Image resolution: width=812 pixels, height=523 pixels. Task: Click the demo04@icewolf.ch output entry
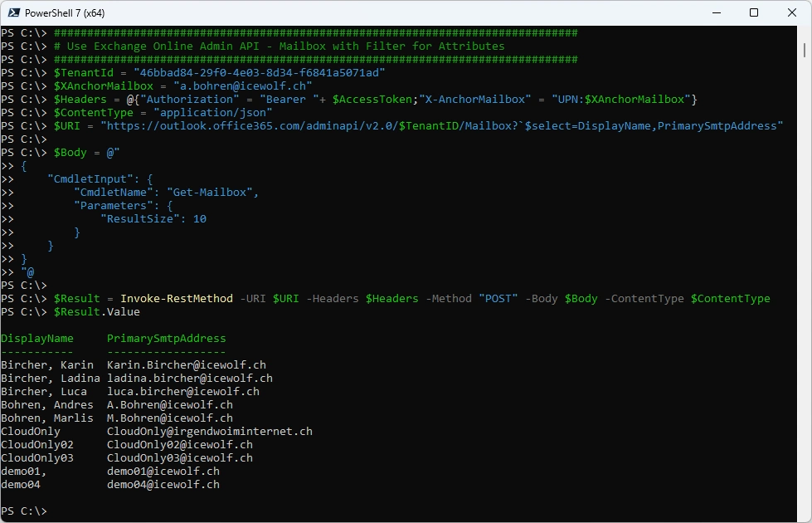click(x=163, y=485)
